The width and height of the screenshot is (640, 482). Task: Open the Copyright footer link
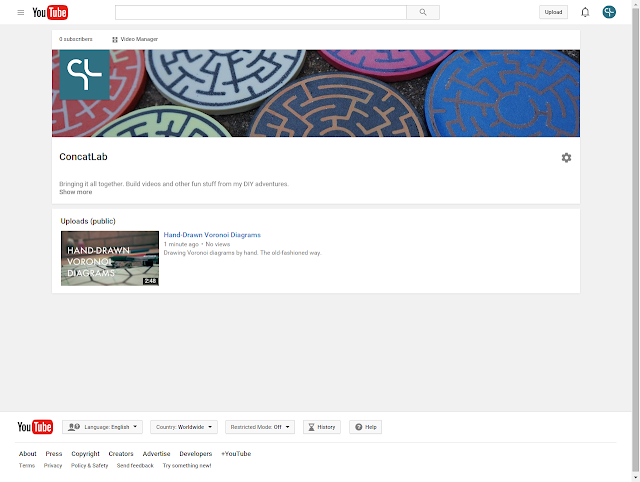point(85,453)
